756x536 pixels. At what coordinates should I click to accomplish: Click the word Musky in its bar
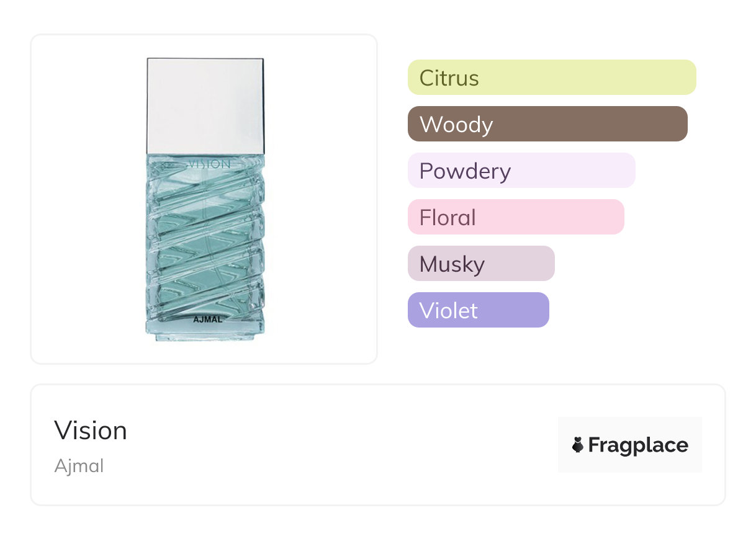(x=452, y=264)
